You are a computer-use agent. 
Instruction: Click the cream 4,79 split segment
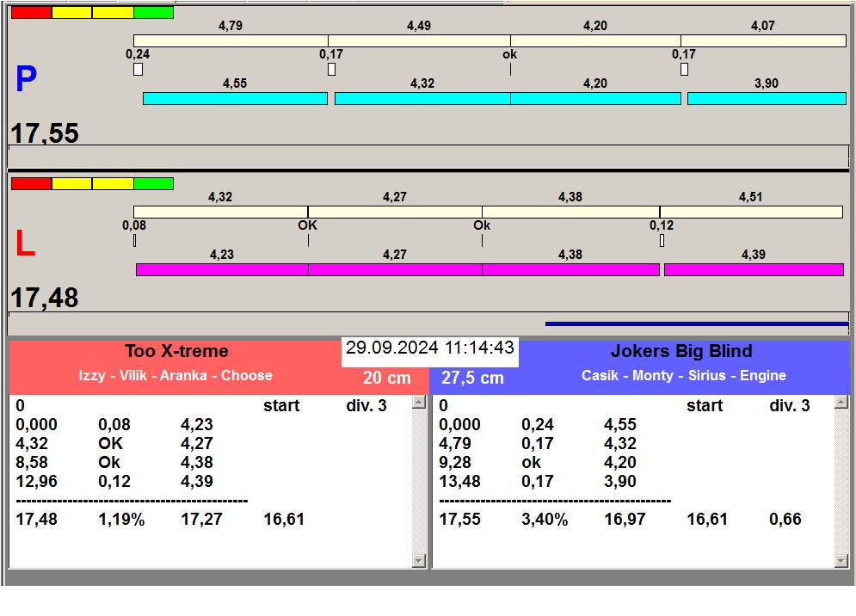point(231,41)
